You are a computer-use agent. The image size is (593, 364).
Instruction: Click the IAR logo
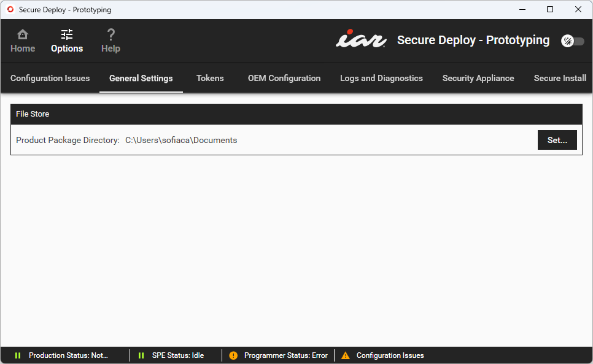click(x=361, y=39)
